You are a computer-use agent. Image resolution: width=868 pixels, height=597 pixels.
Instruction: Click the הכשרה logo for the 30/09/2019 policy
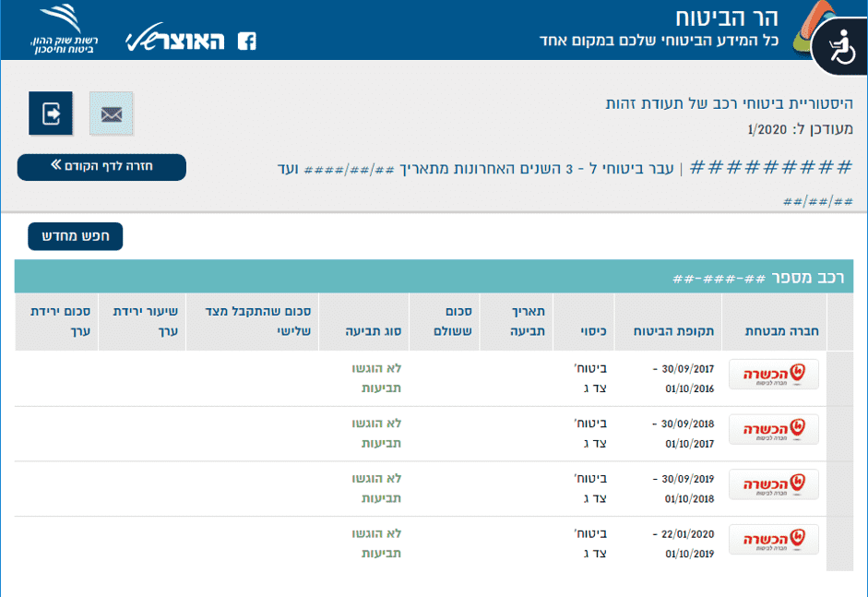(773, 484)
